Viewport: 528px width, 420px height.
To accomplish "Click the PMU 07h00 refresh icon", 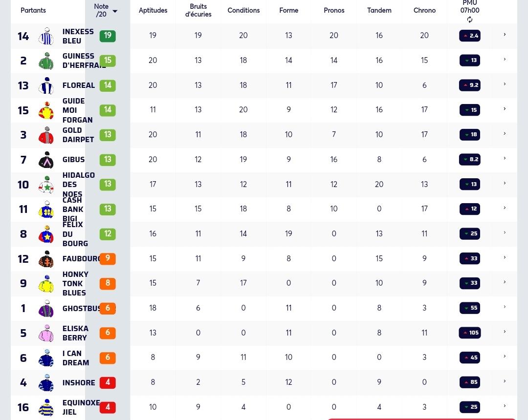I will pos(470,20).
